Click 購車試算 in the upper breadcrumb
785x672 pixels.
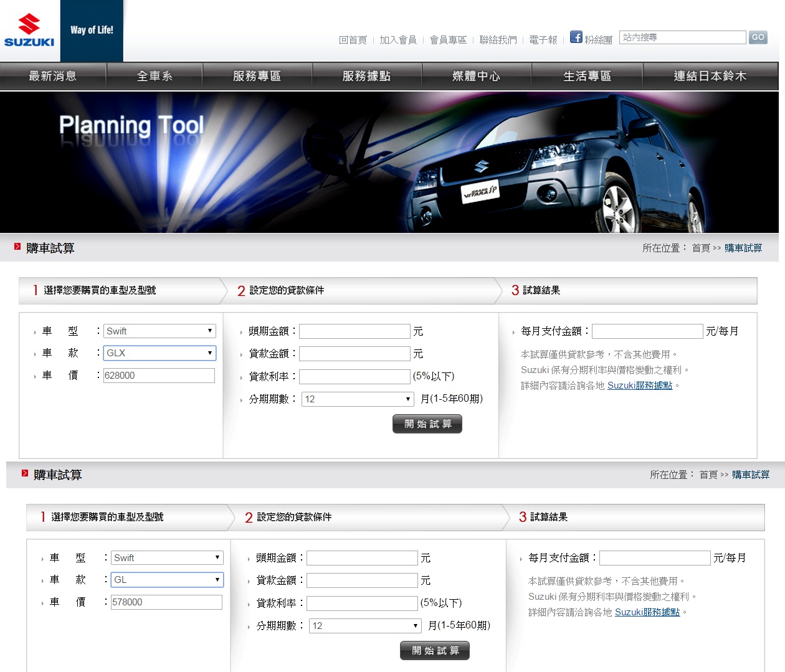pyautogui.click(x=743, y=248)
